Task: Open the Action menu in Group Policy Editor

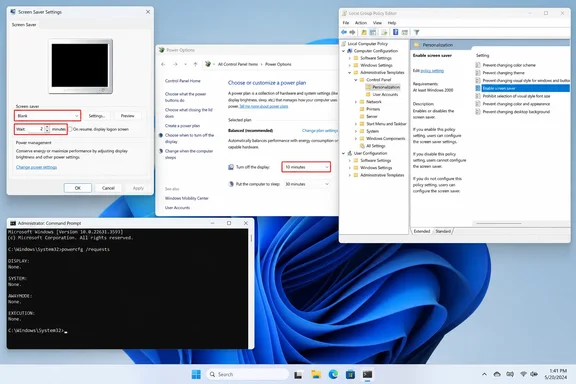Action: coord(361,23)
